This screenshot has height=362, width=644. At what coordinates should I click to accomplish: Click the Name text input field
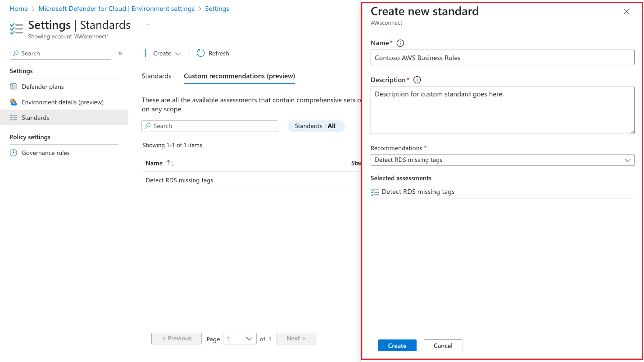(502, 58)
